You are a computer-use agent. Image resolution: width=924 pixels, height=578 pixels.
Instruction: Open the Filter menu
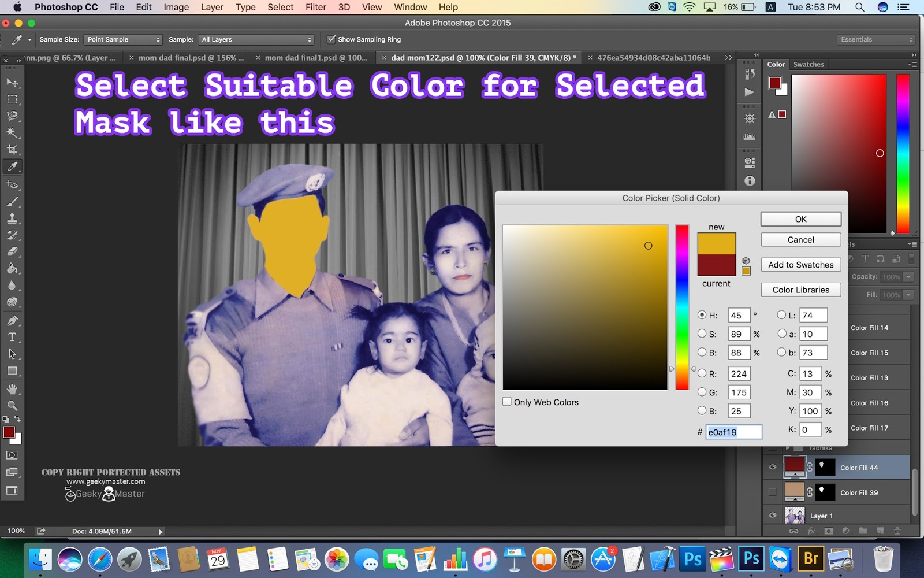point(315,7)
